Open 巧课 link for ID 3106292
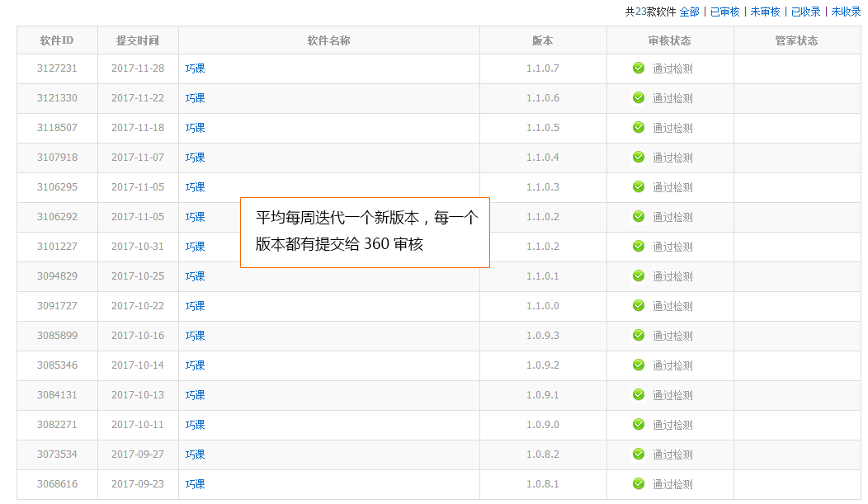868x504 pixels. [195, 217]
